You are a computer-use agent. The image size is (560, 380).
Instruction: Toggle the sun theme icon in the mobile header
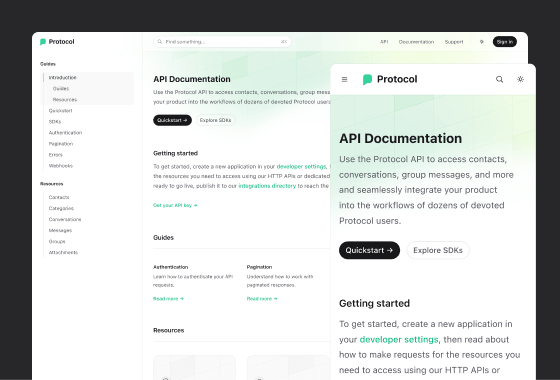(520, 79)
